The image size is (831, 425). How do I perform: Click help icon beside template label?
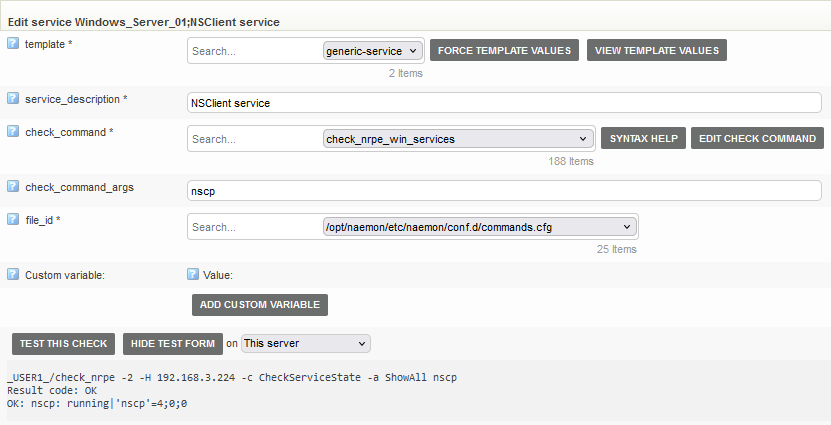point(13,44)
